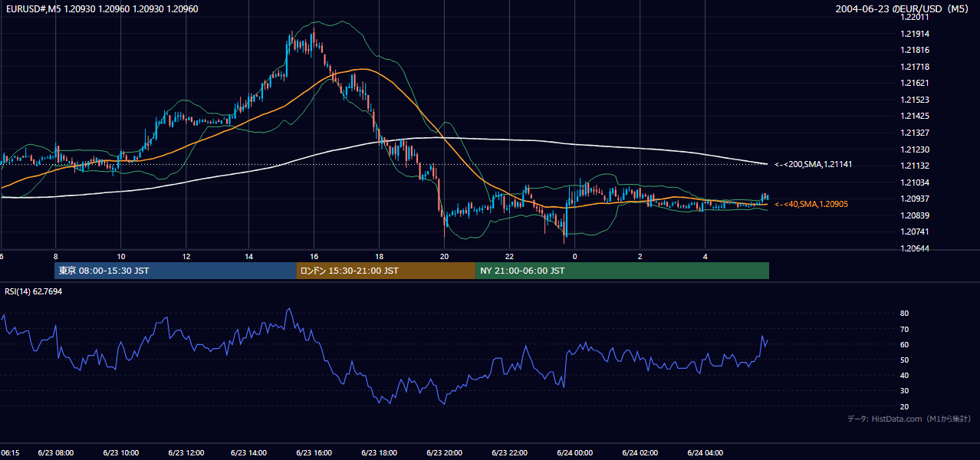Select the London 15:30-21:00 JST session bar
This screenshot has height=460, width=980.
(386, 271)
